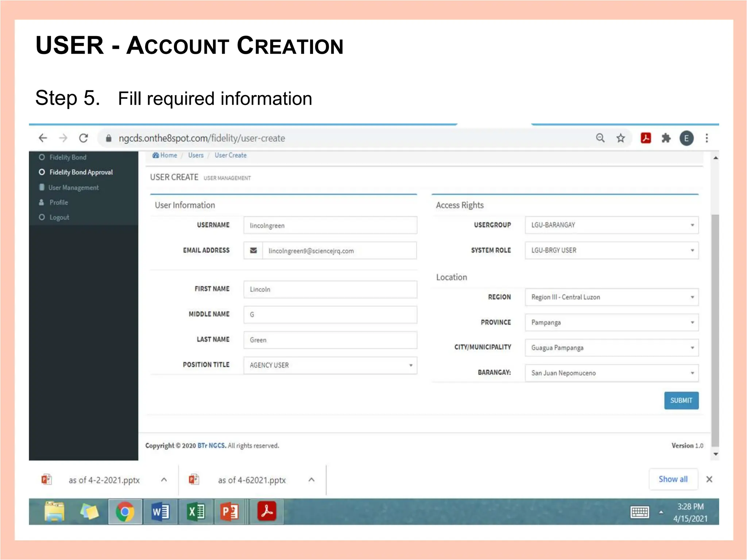This screenshot has width=747, height=560.
Task: Expand the BARANGAY dropdown
Action: click(x=612, y=373)
